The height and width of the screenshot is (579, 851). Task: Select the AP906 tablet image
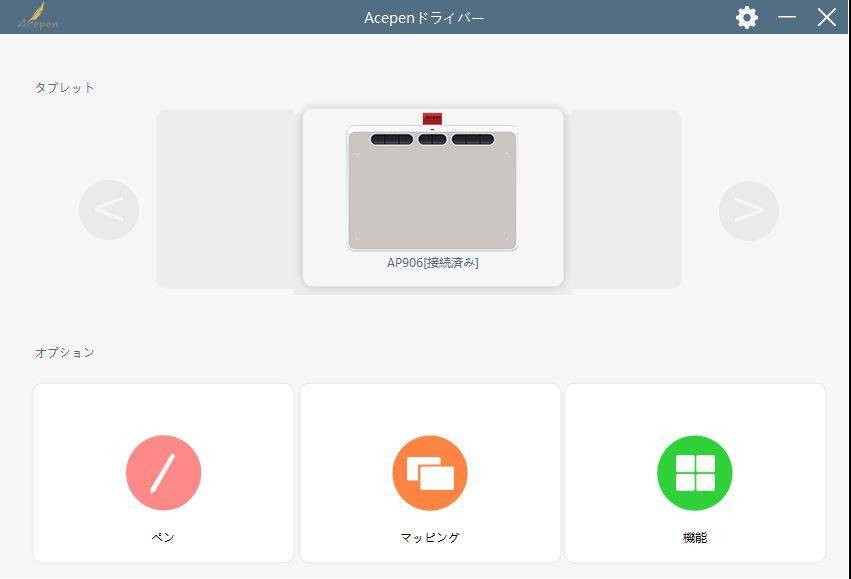point(432,188)
